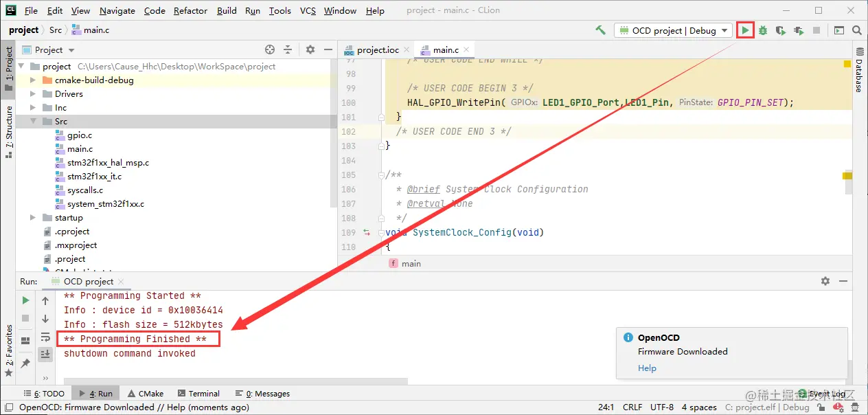Screen dimensions: 868x415
Task: Expand the cmake-build-debug folder
Action: click(x=33, y=80)
